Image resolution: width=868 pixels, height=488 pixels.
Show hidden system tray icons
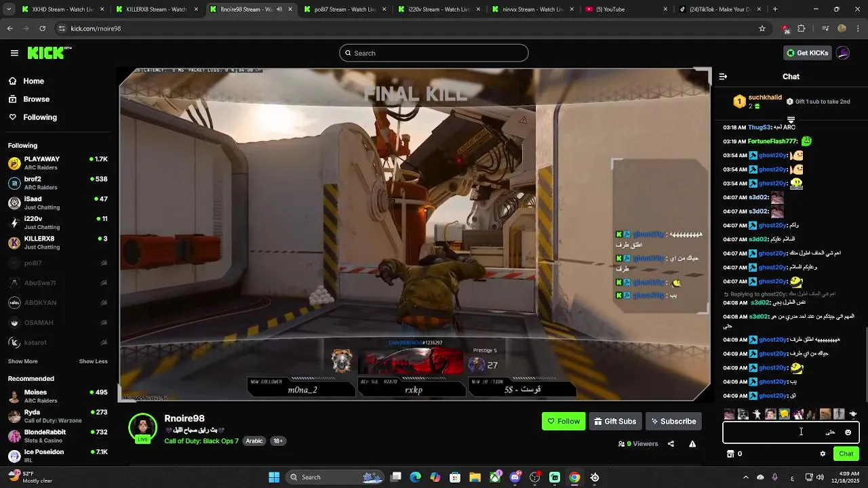[745, 477]
